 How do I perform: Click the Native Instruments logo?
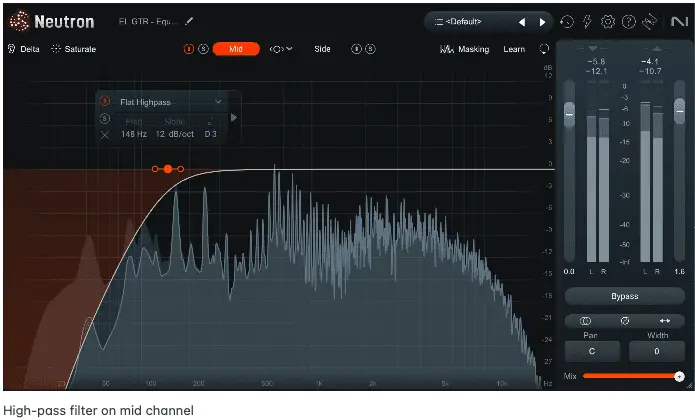click(679, 21)
